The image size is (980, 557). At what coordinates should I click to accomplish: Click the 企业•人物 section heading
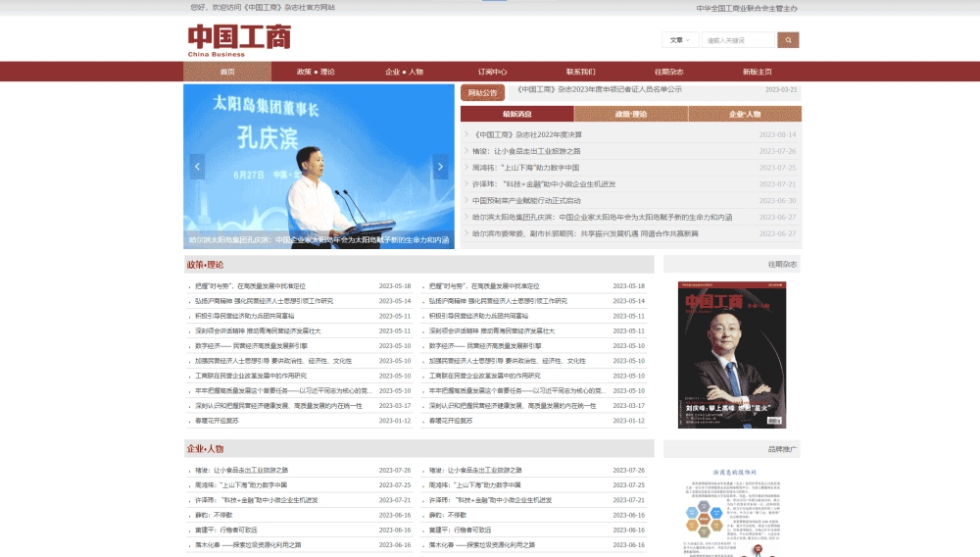click(x=205, y=449)
